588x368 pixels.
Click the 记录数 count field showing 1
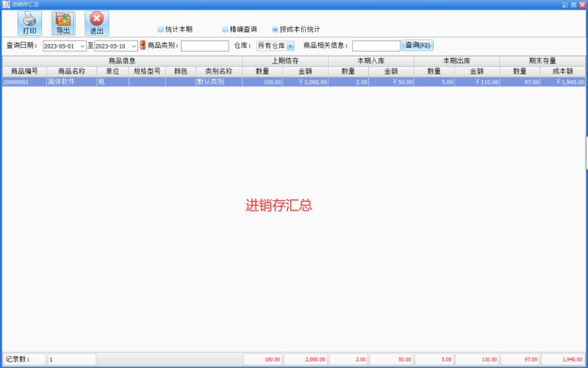click(71, 359)
